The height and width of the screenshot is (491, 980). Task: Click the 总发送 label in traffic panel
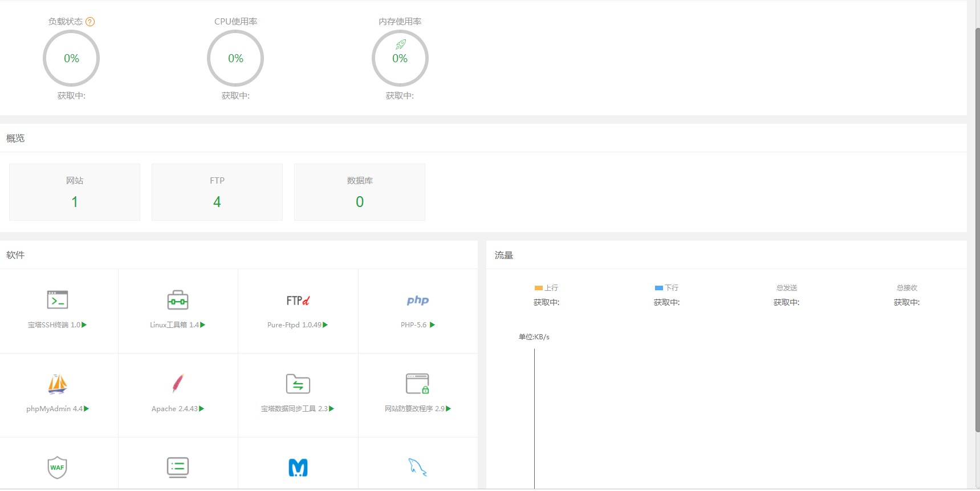tap(787, 288)
